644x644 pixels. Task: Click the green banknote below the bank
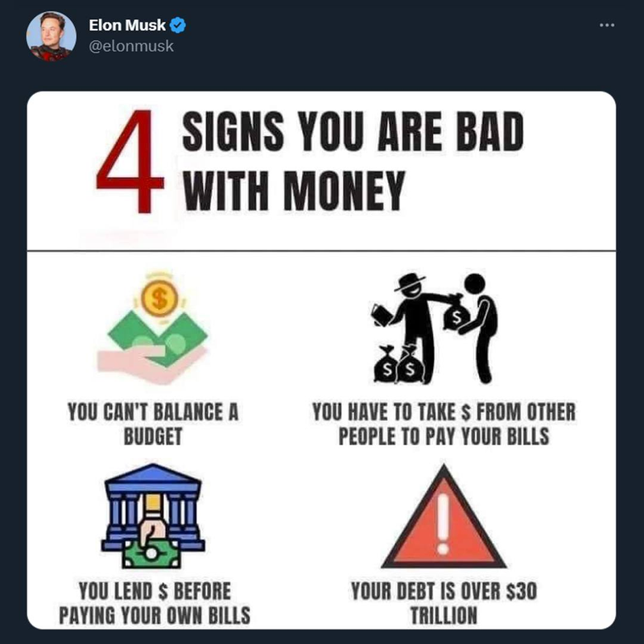[153, 553]
